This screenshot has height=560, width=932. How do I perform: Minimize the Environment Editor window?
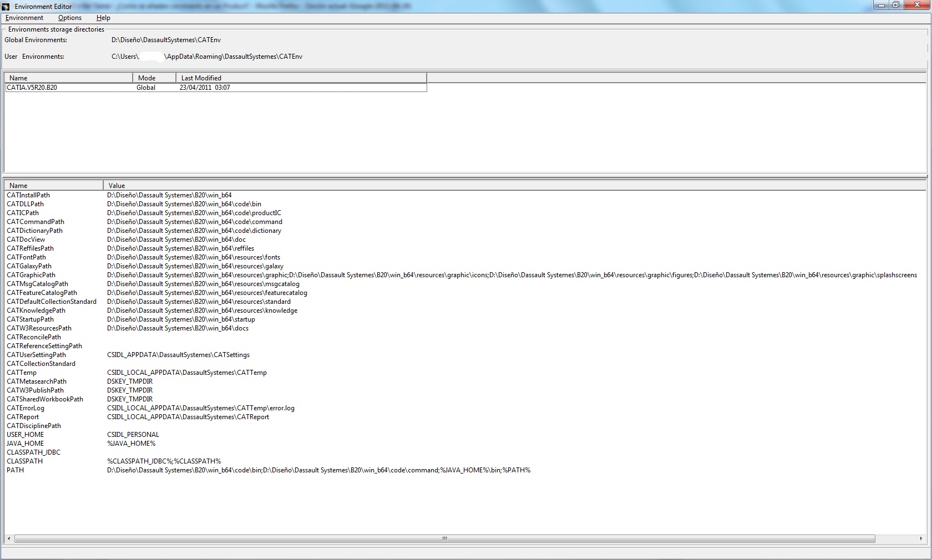click(882, 5)
